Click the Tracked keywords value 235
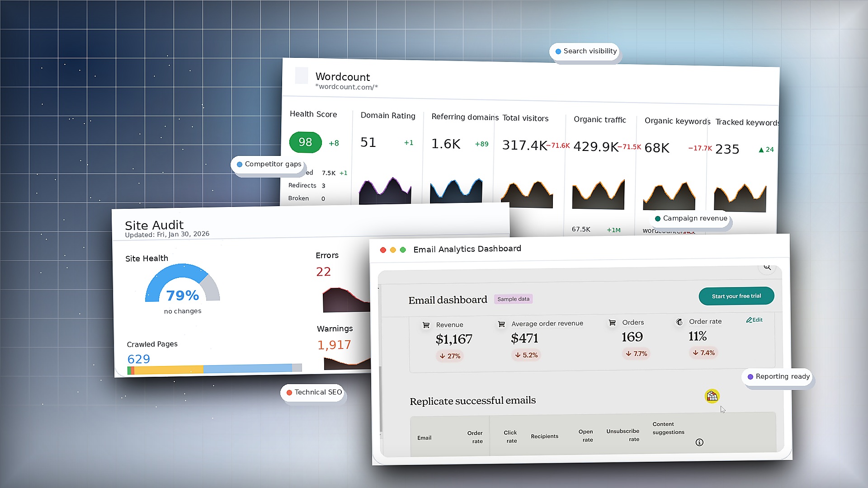Image resolution: width=868 pixels, height=488 pixels. point(727,150)
